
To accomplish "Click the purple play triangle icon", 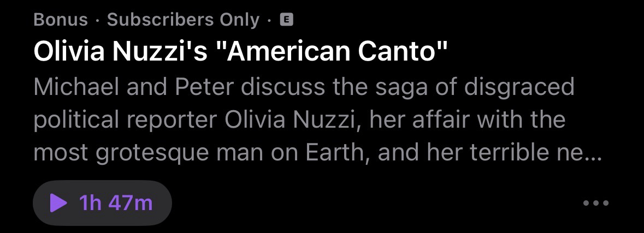I will pos(58,204).
